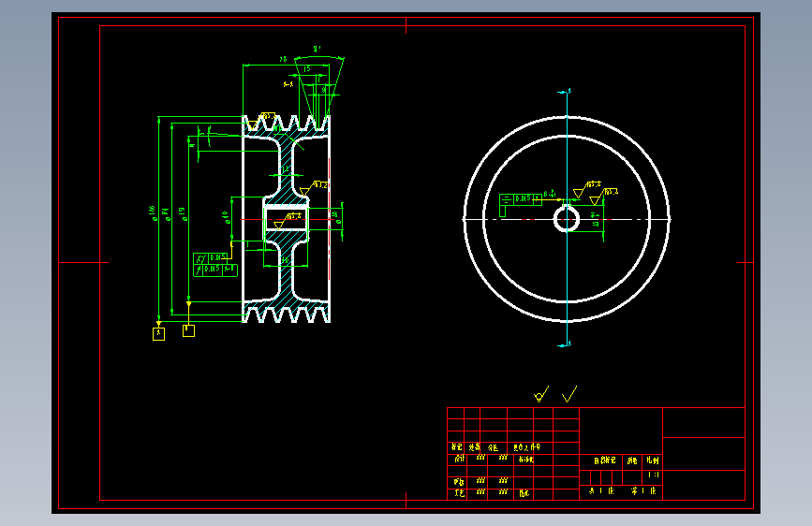The height and width of the screenshot is (526, 812).
Task: Pick the cyan vertical centerline of front view
Action: coord(567,218)
